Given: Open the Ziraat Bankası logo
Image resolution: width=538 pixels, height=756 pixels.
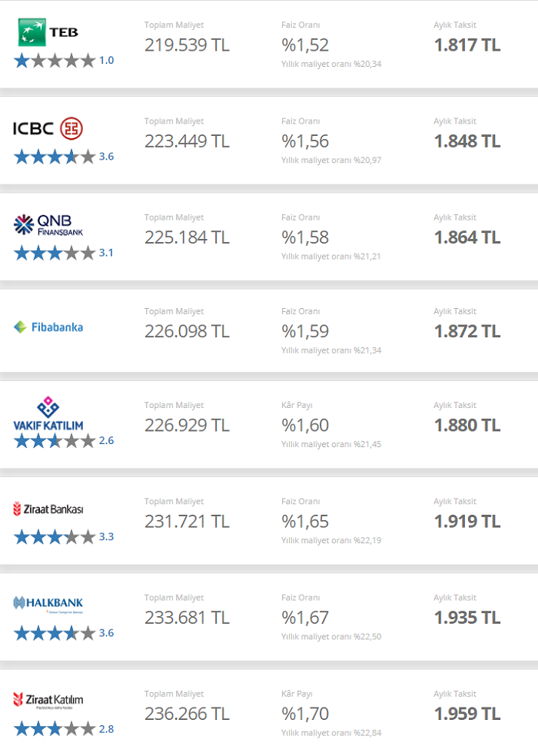Looking at the screenshot, I should click(48, 509).
